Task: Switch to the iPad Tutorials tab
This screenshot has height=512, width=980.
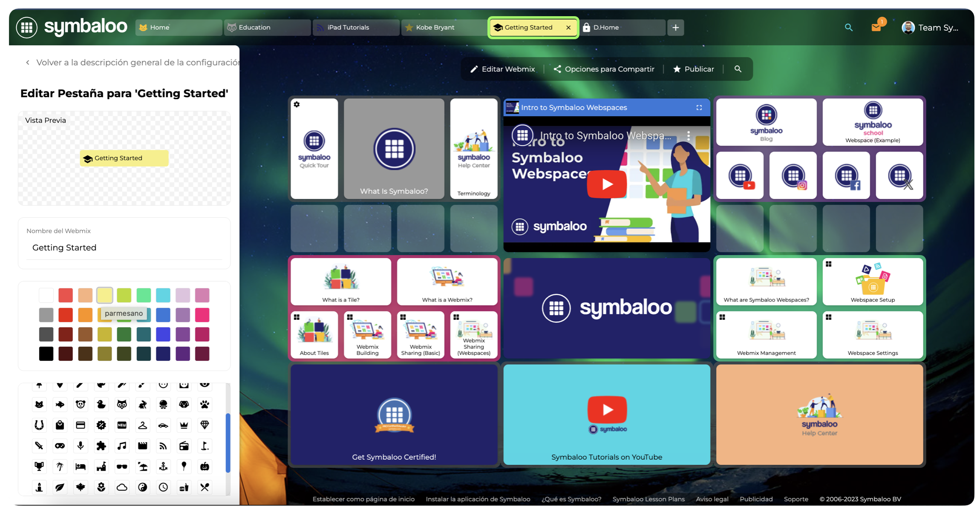Action: coord(356,27)
